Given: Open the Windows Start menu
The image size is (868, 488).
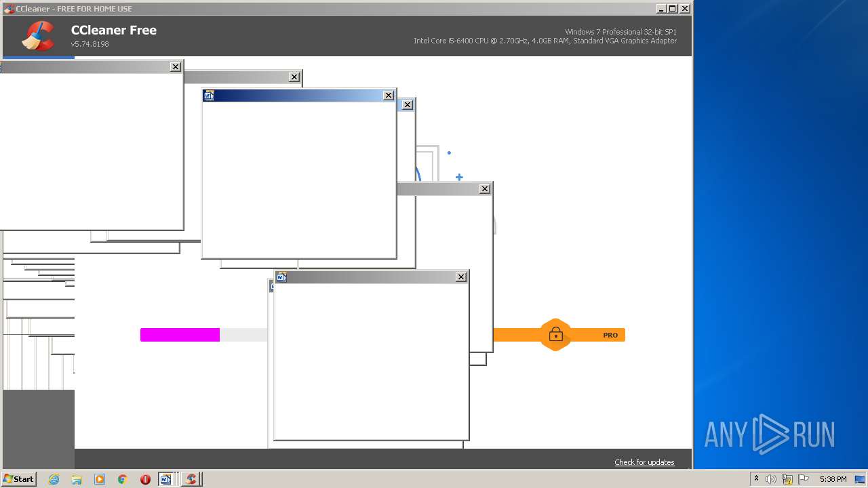Looking at the screenshot, I should (19, 479).
